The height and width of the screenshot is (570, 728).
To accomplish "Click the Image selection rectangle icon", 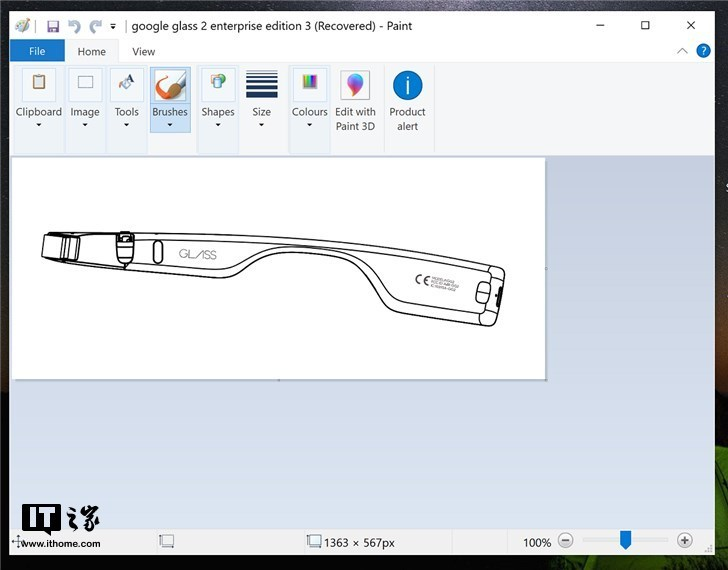I will (85, 83).
